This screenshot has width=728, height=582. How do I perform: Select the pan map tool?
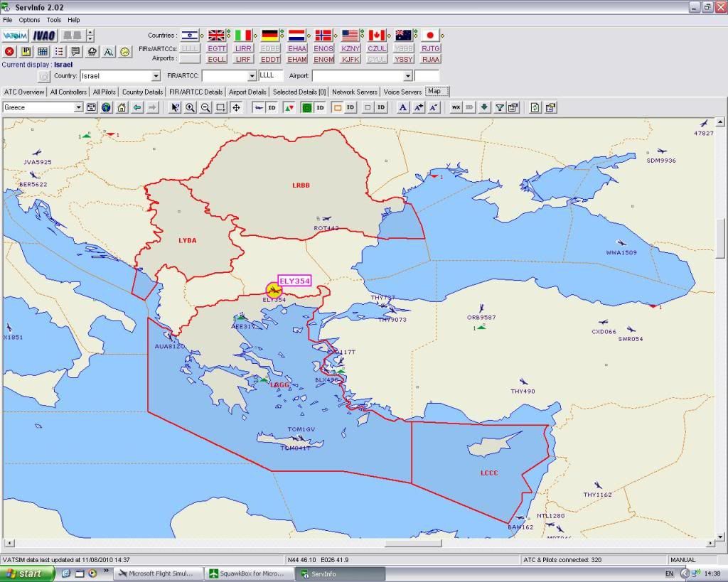pyautogui.click(x=236, y=107)
